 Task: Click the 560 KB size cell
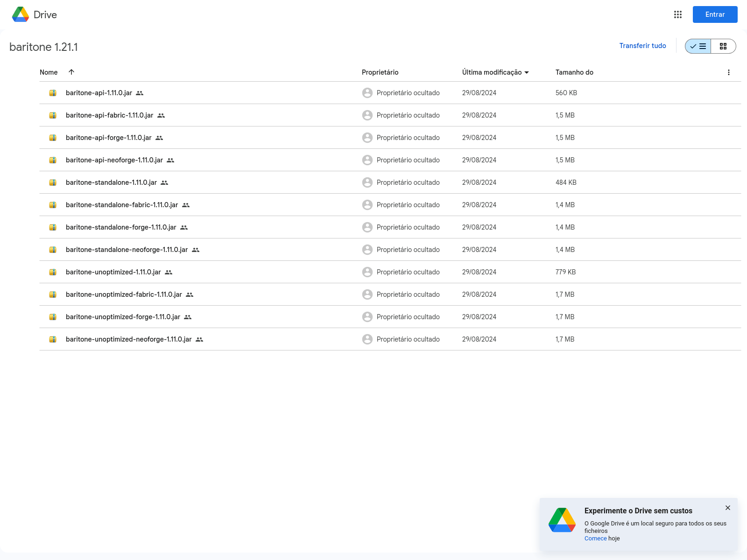tap(566, 93)
